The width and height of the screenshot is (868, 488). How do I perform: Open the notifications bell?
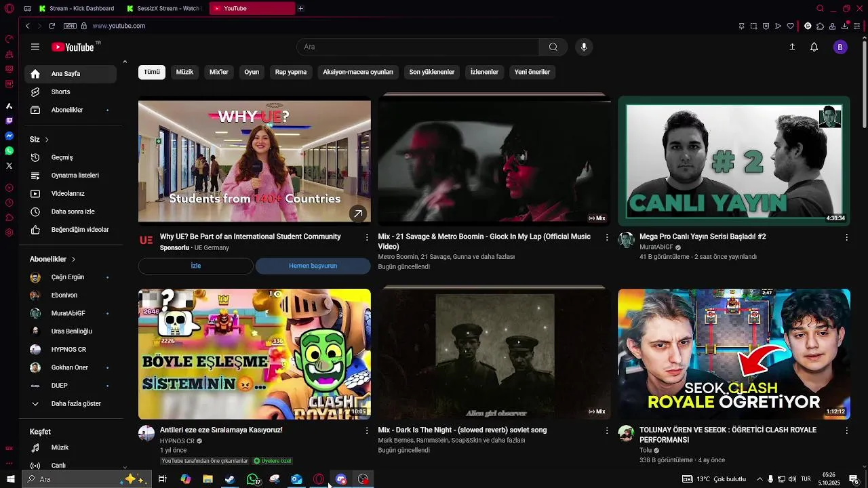click(814, 47)
